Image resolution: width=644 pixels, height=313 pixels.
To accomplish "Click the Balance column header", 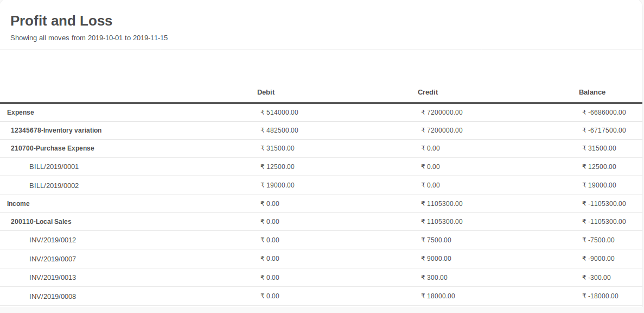I will tap(592, 92).
